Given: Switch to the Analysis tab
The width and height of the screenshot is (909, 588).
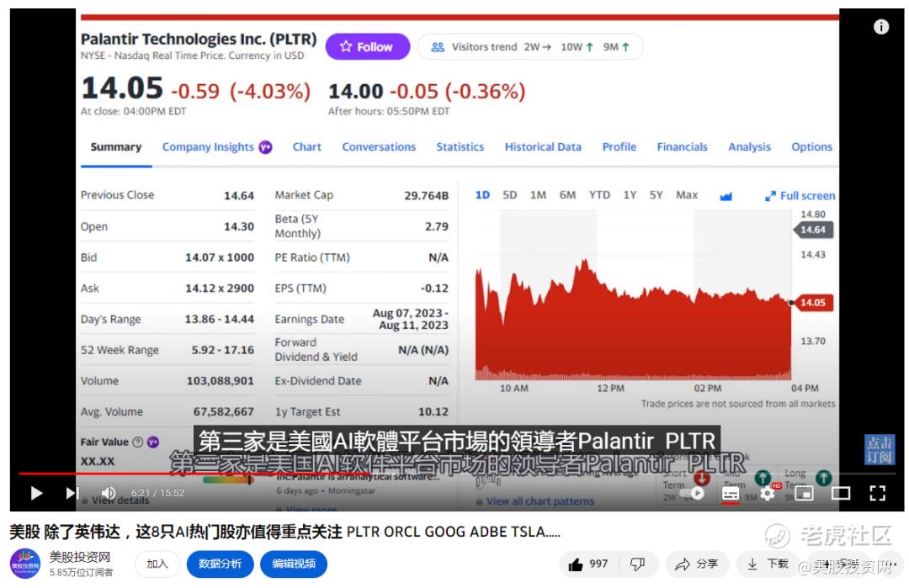Looking at the screenshot, I should click(750, 147).
